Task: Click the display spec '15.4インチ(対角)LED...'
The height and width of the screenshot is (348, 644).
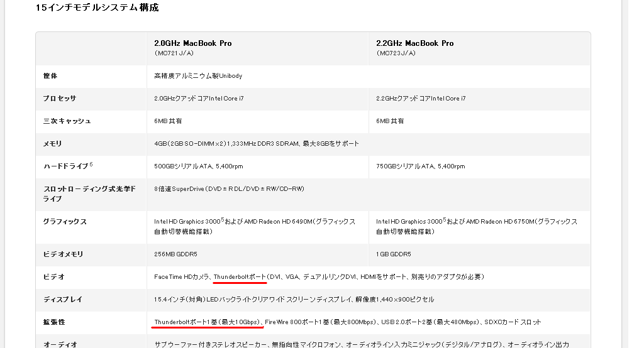Action: tap(294, 299)
